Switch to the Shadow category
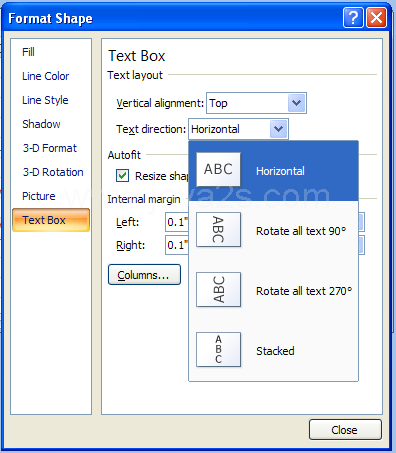The height and width of the screenshot is (453, 396). 41,124
